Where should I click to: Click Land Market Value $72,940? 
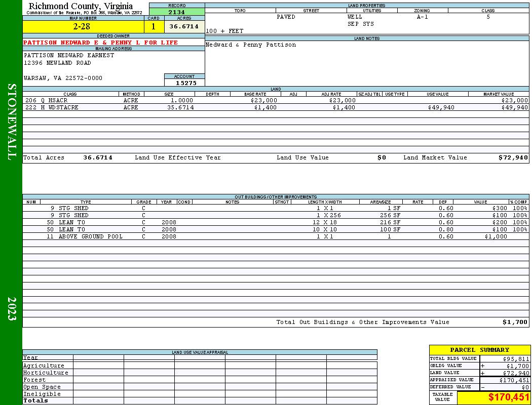click(513, 157)
